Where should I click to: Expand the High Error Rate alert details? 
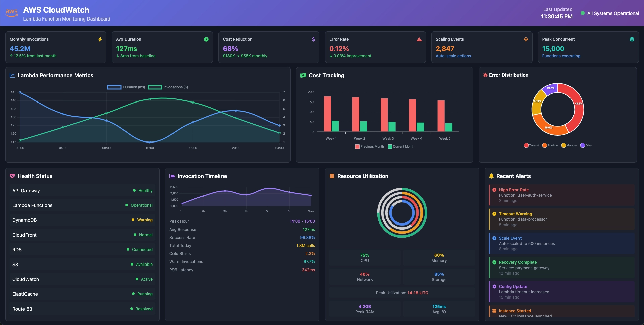point(562,195)
